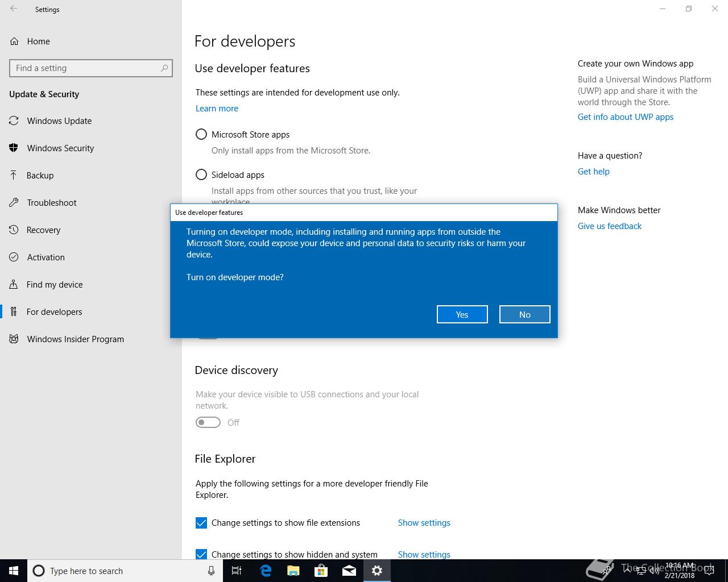Image resolution: width=728 pixels, height=582 pixels.
Task: Open Backup in the sidebar
Action: click(91, 175)
